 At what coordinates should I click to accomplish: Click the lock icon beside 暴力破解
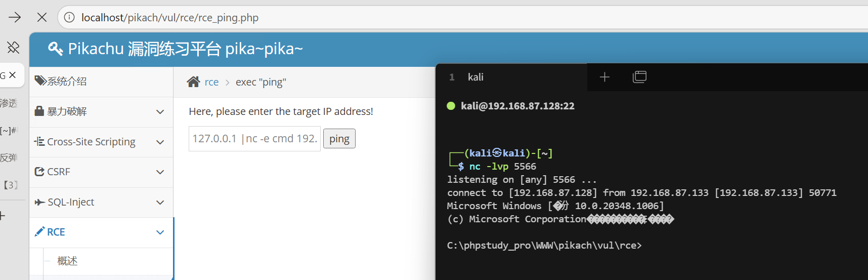point(39,111)
